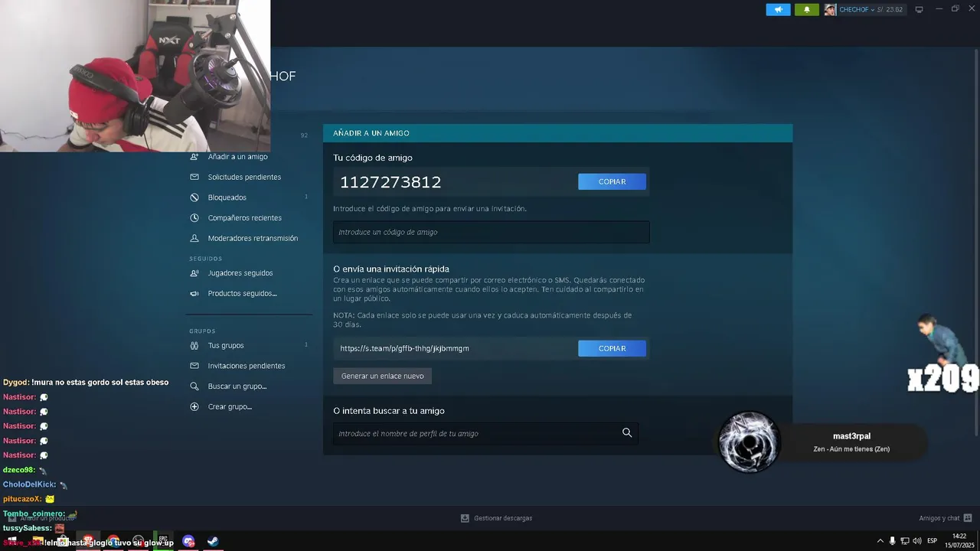Screen dimensions: 980x551
Task: Copy your friend code 1127273812
Action: click(x=612, y=181)
